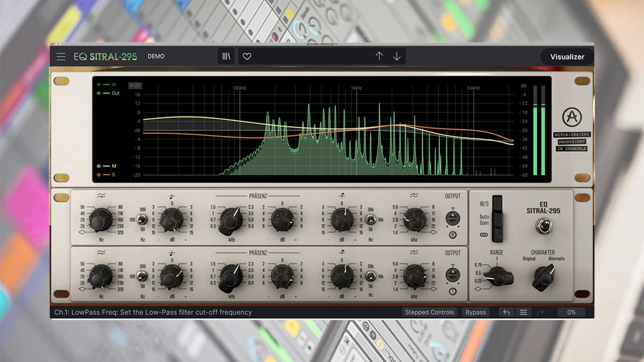This screenshot has width=644, height=362.
Task: Toggle the Out curve visibility eye
Action: (x=99, y=93)
